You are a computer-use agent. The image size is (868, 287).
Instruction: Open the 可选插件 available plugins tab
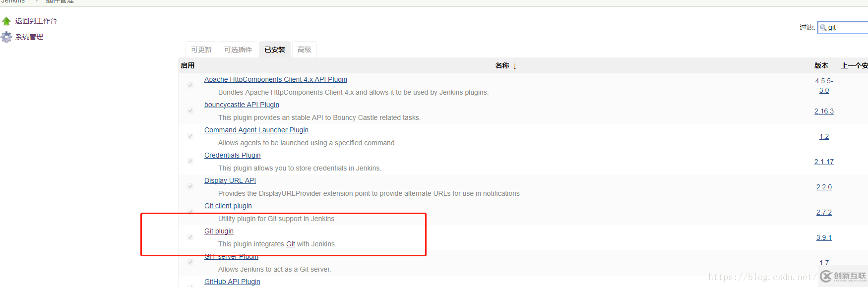[238, 50]
